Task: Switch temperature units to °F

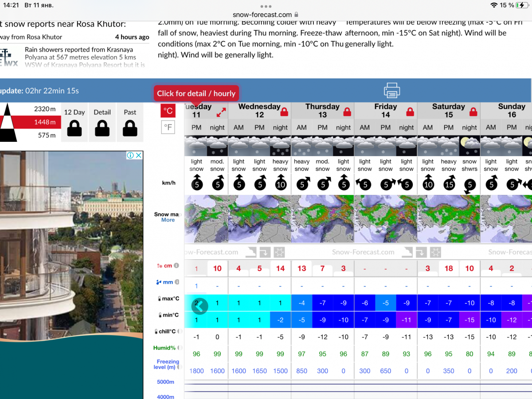Action: tap(168, 128)
